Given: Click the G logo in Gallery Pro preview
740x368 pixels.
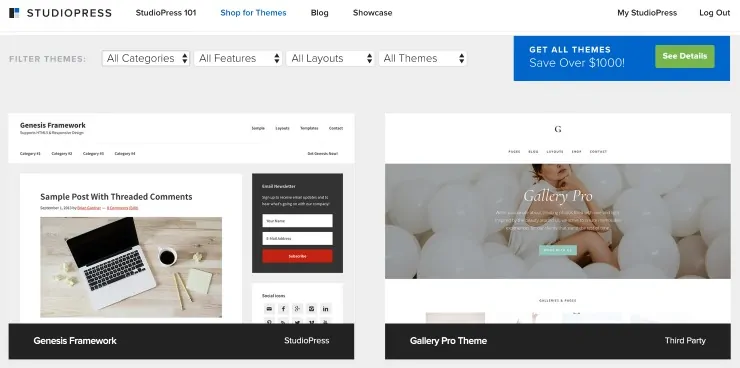Looking at the screenshot, I should (x=558, y=129).
